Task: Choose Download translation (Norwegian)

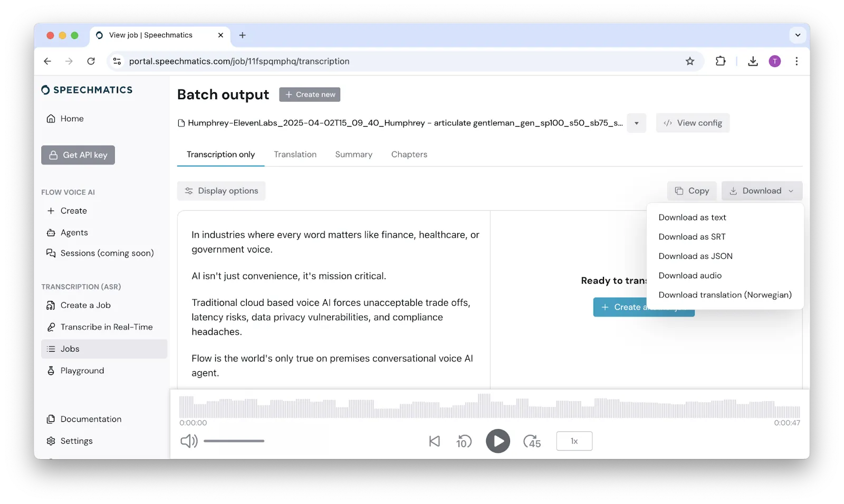Action: coord(725,295)
